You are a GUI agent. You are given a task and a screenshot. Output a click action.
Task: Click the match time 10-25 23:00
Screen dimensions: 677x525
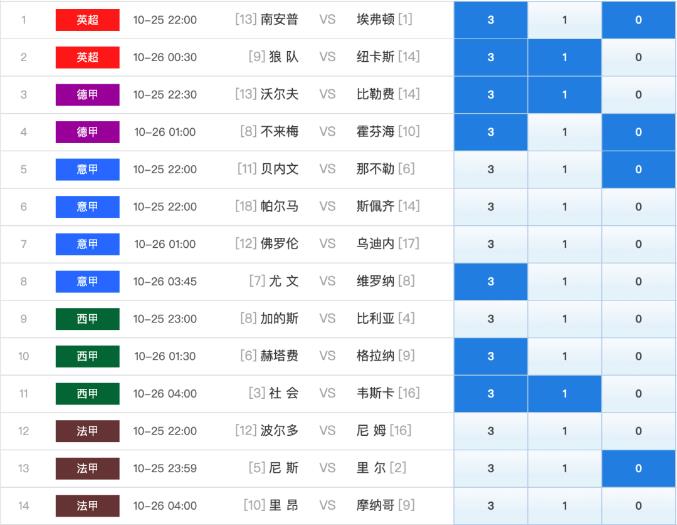(x=165, y=319)
